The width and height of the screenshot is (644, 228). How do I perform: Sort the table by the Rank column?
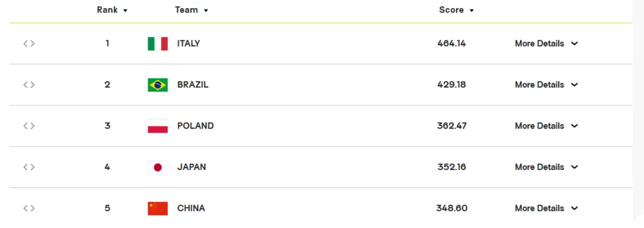(112, 10)
